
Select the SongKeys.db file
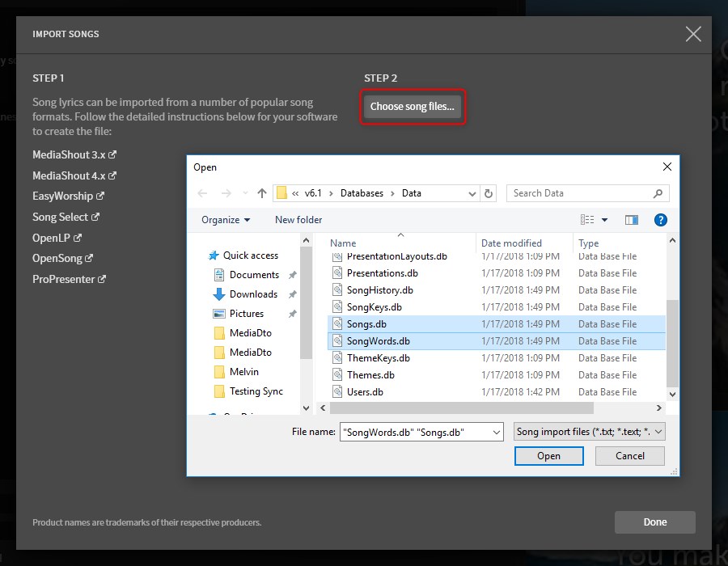(x=497, y=307)
